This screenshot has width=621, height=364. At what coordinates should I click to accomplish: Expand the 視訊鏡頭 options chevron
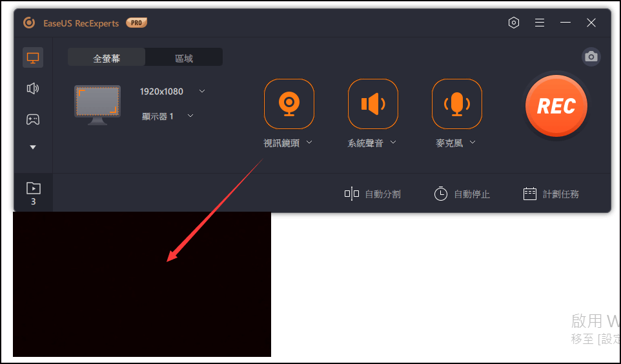pyautogui.click(x=309, y=142)
